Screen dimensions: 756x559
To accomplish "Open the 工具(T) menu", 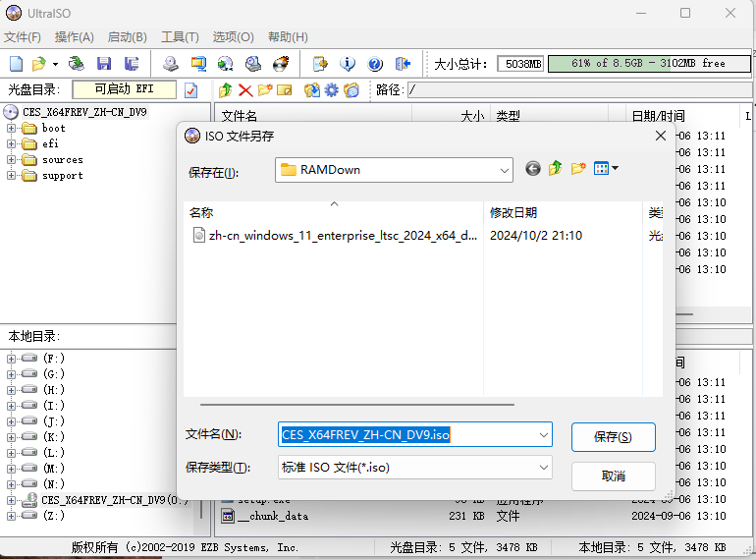I will click(180, 37).
